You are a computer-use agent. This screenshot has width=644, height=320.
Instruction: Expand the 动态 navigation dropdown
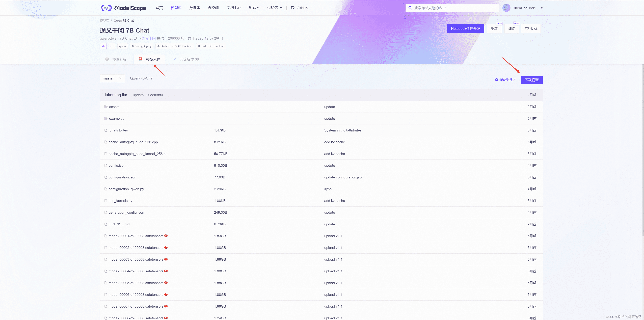click(254, 8)
